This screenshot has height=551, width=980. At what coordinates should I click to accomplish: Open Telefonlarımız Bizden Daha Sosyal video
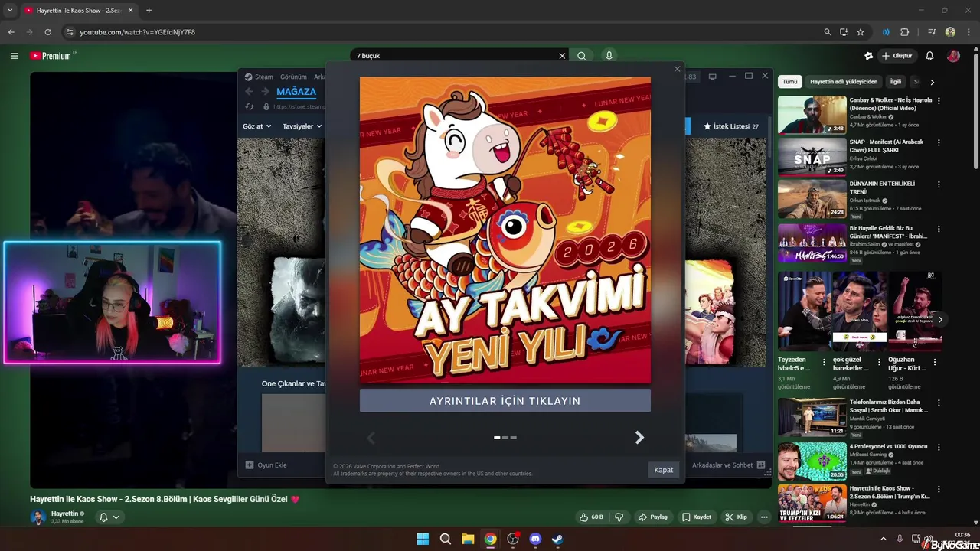(x=812, y=417)
